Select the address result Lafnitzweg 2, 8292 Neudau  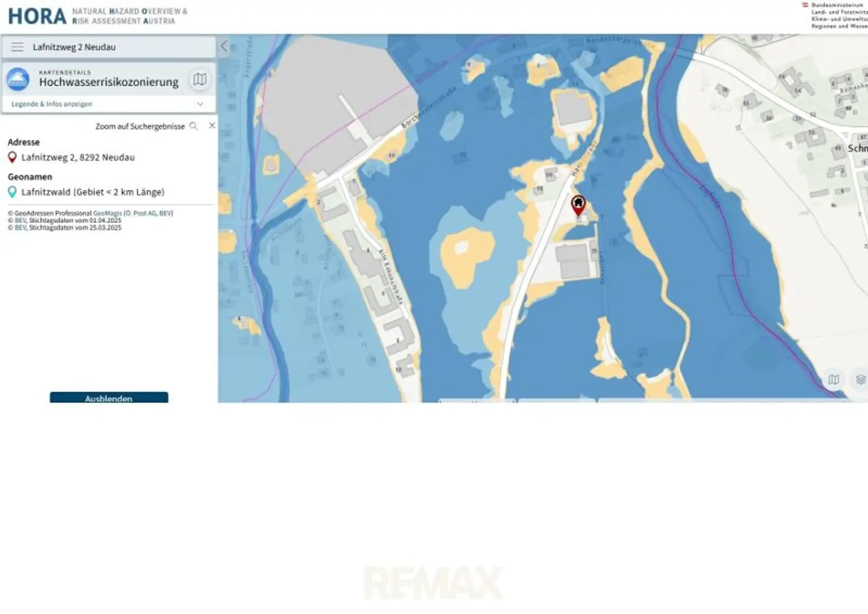pyautogui.click(x=78, y=158)
